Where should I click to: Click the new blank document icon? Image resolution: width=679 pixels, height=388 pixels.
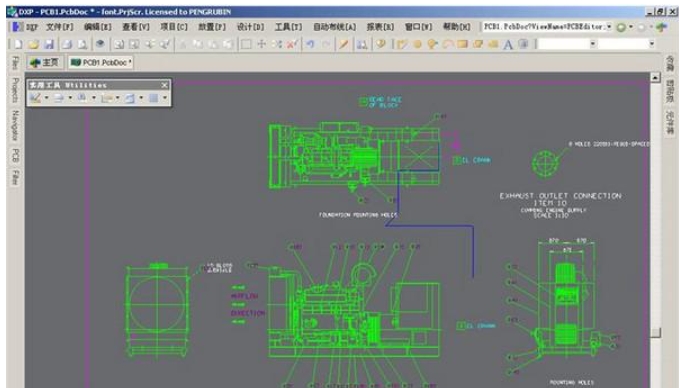point(18,44)
